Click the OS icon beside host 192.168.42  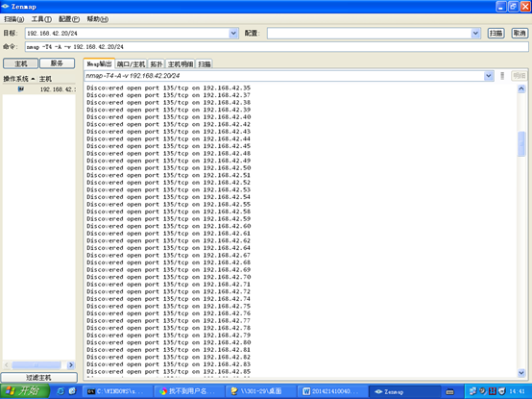21,89
